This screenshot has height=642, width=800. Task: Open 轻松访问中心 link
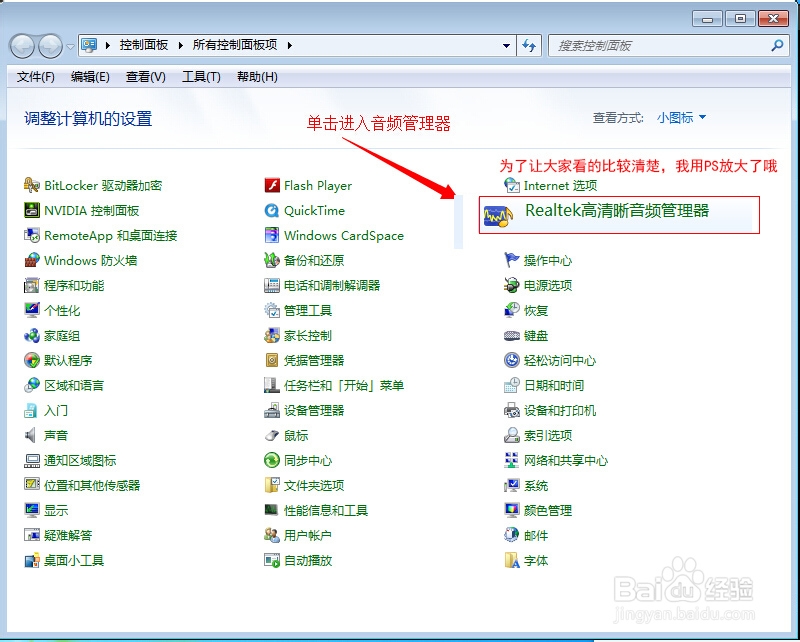[560, 360]
